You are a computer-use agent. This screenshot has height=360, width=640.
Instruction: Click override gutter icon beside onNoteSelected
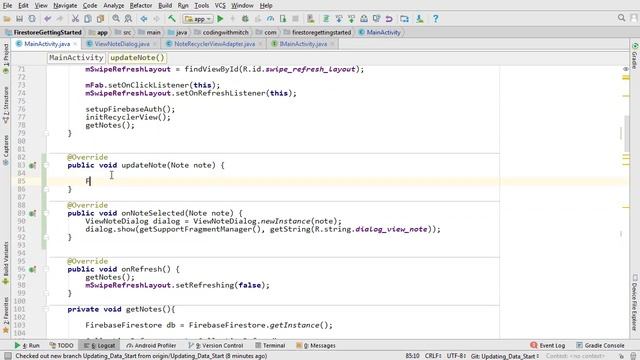[32, 213]
